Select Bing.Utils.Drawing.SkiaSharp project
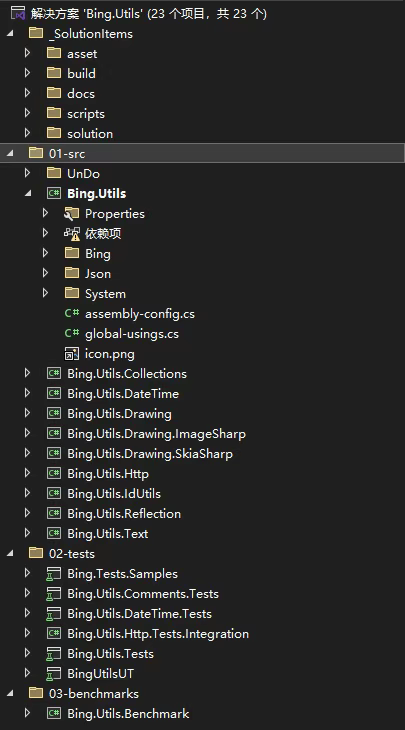 149,454
